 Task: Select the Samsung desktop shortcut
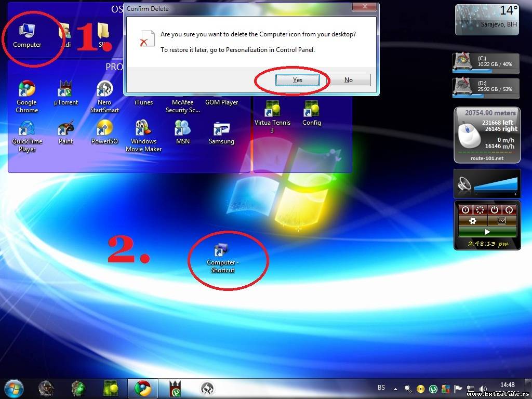tap(221, 133)
